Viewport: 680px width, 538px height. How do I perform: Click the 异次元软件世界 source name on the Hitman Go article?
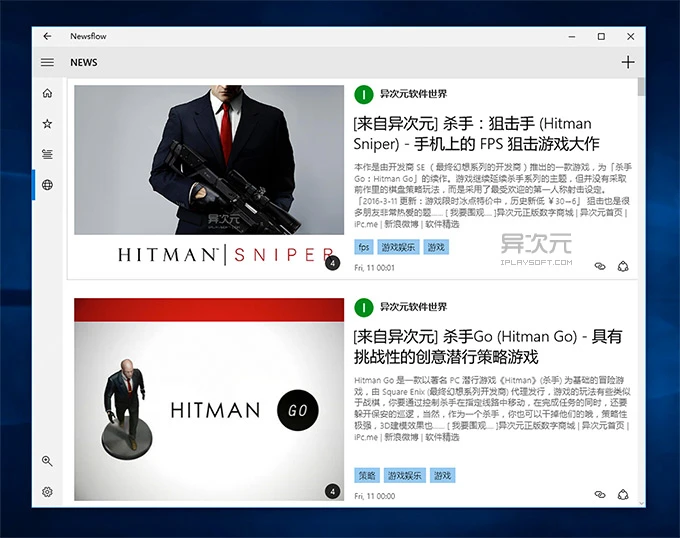click(413, 307)
